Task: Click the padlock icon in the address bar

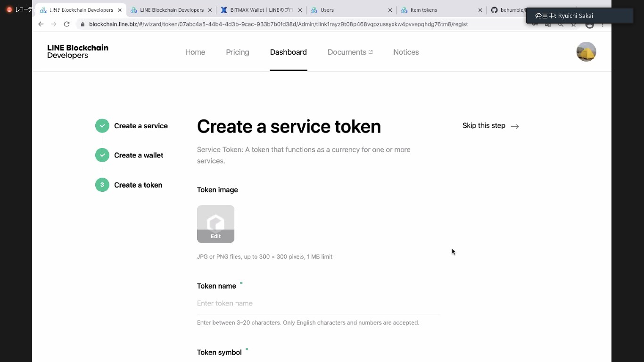Action: coord(83,24)
